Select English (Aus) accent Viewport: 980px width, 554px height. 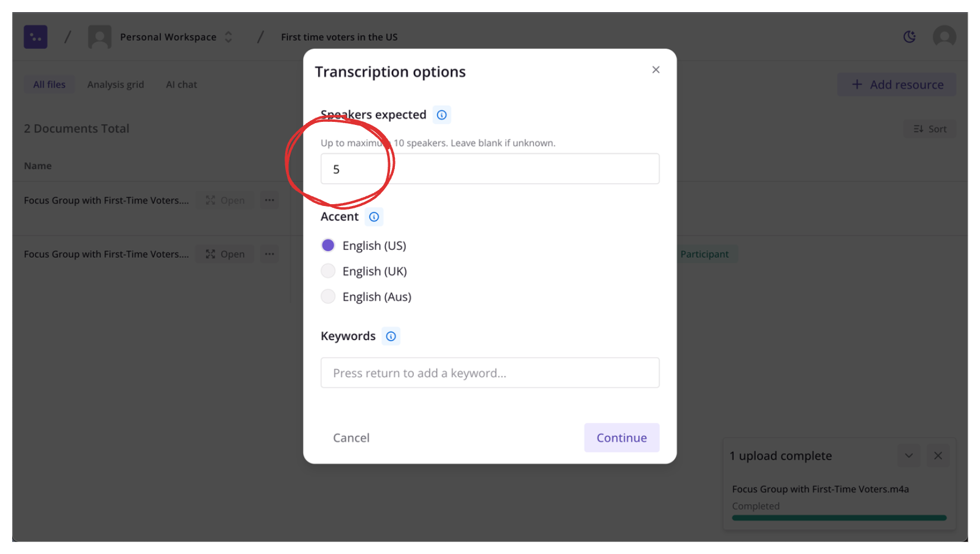(328, 297)
